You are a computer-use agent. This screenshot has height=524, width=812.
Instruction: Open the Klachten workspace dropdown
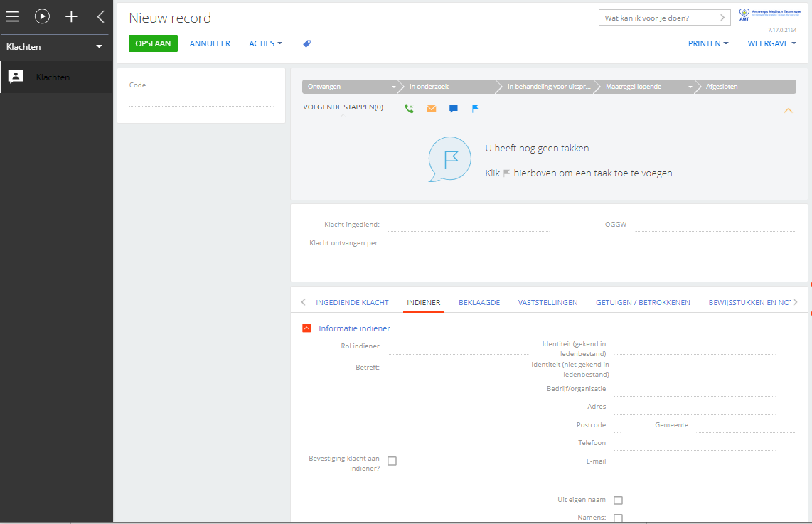(54, 47)
